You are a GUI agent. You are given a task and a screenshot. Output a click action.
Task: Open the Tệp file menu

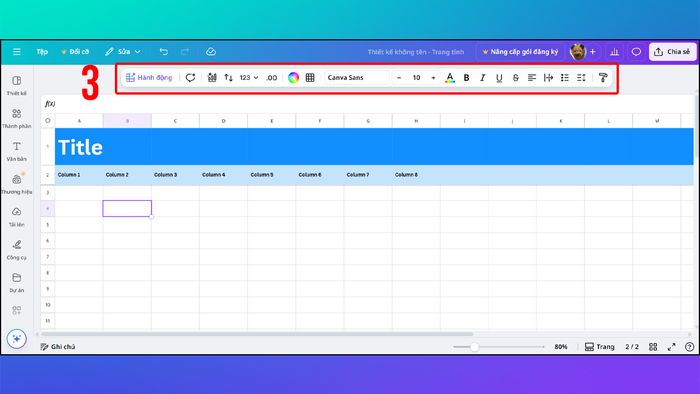point(42,52)
